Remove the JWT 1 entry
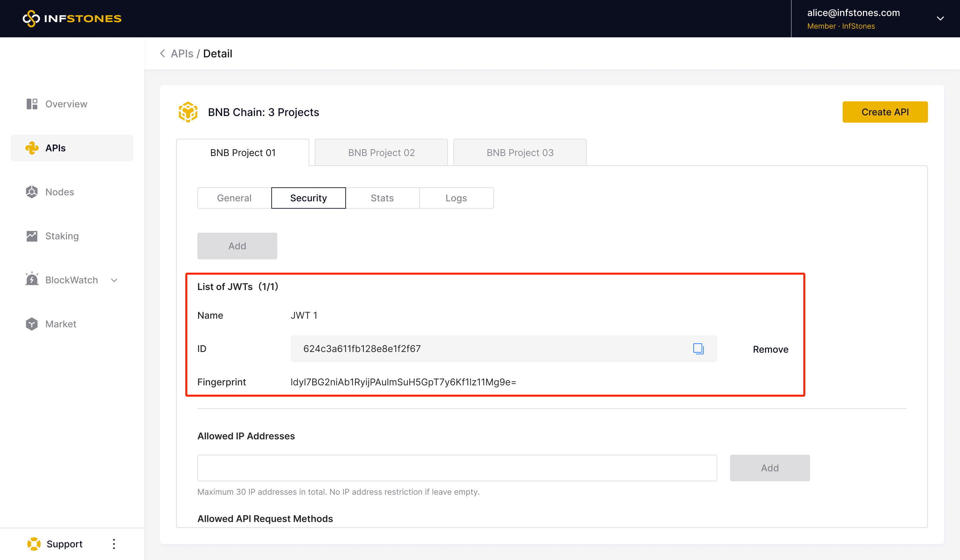Image resolution: width=960 pixels, height=560 pixels. click(x=770, y=349)
